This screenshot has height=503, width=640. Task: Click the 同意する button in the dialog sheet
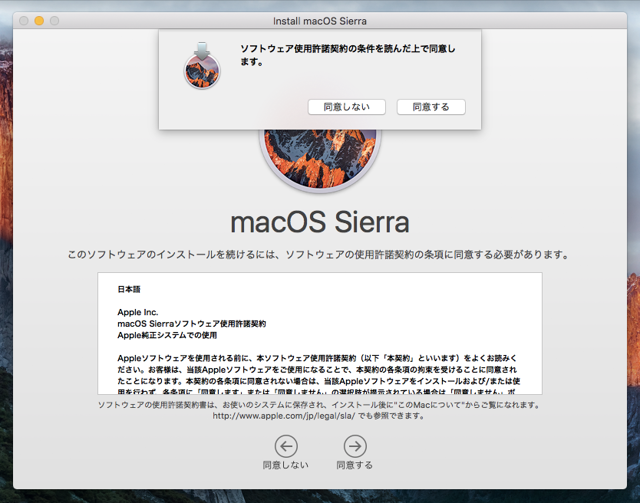click(x=431, y=107)
